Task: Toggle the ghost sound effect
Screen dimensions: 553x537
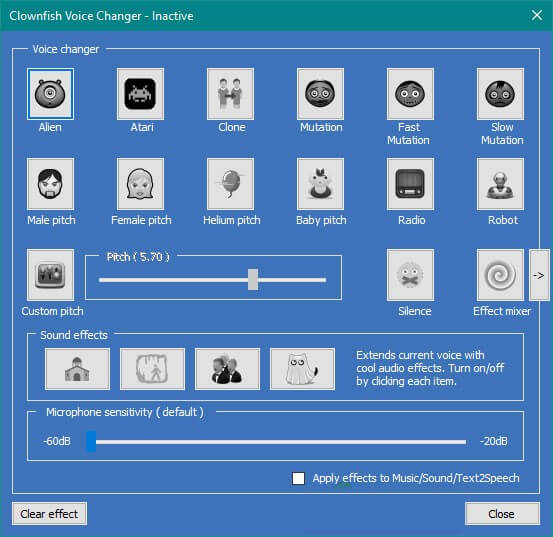Action: (302, 369)
